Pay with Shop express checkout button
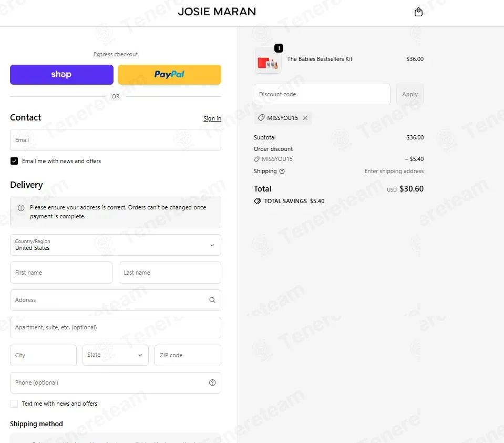Image resolution: width=504 pixels, height=443 pixels. pos(61,75)
